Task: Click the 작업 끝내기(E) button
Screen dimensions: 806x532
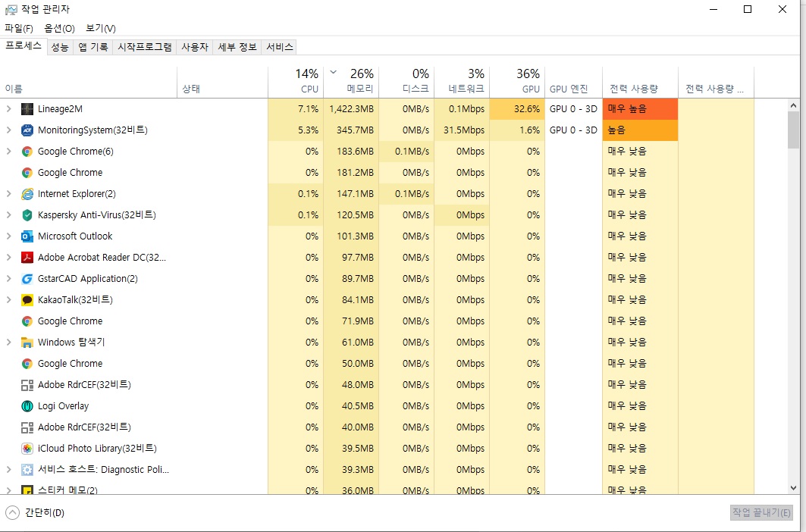Action: pyautogui.click(x=761, y=512)
